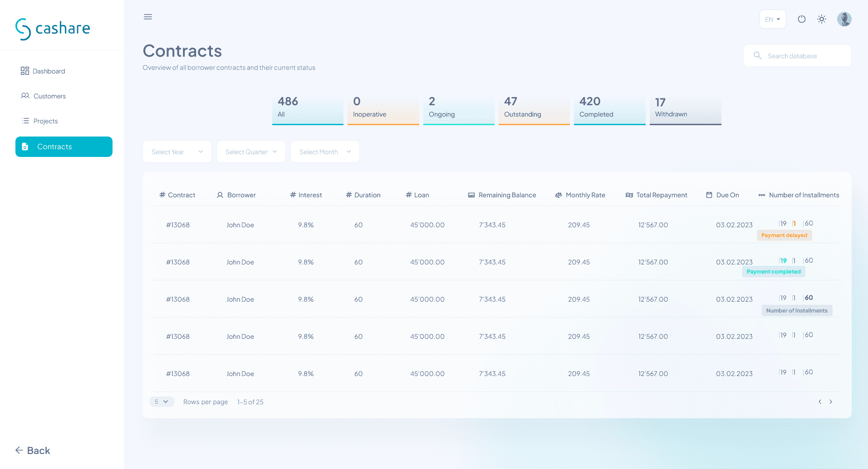868x469 pixels.
Task: Click the Due On calendar icon
Action: click(x=709, y=195)
